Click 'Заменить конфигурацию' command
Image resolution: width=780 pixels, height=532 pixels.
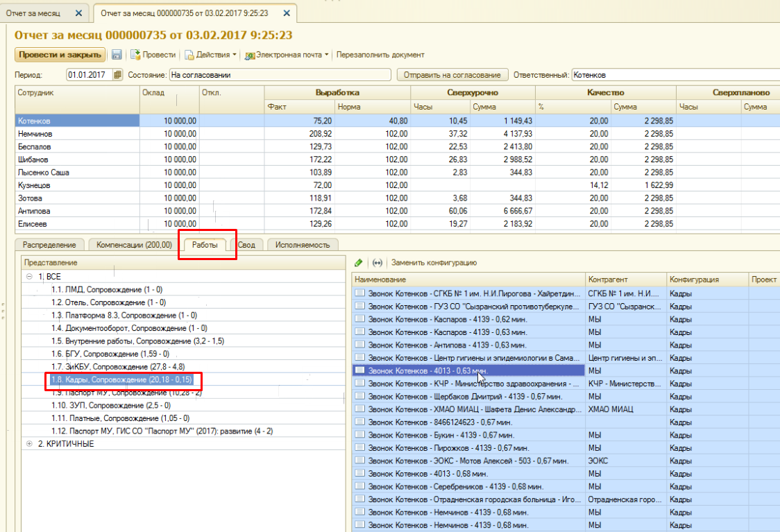[x=434, y=263]
